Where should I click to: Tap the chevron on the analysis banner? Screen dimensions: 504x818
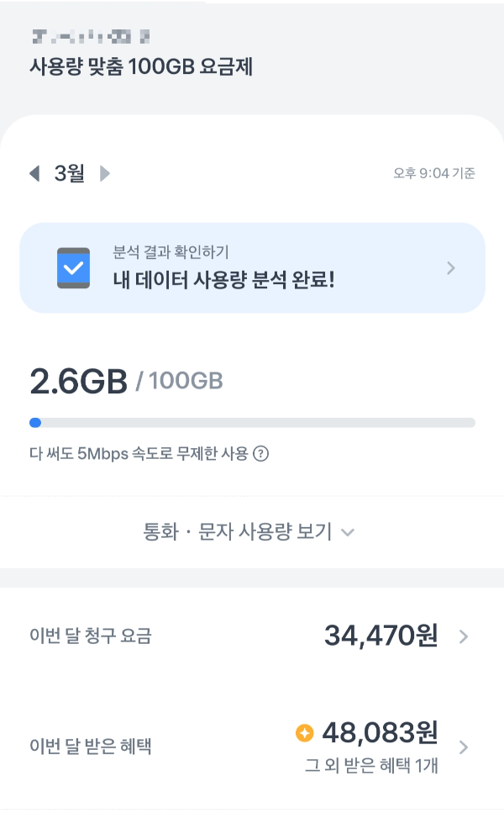click(x=451, y=267)
